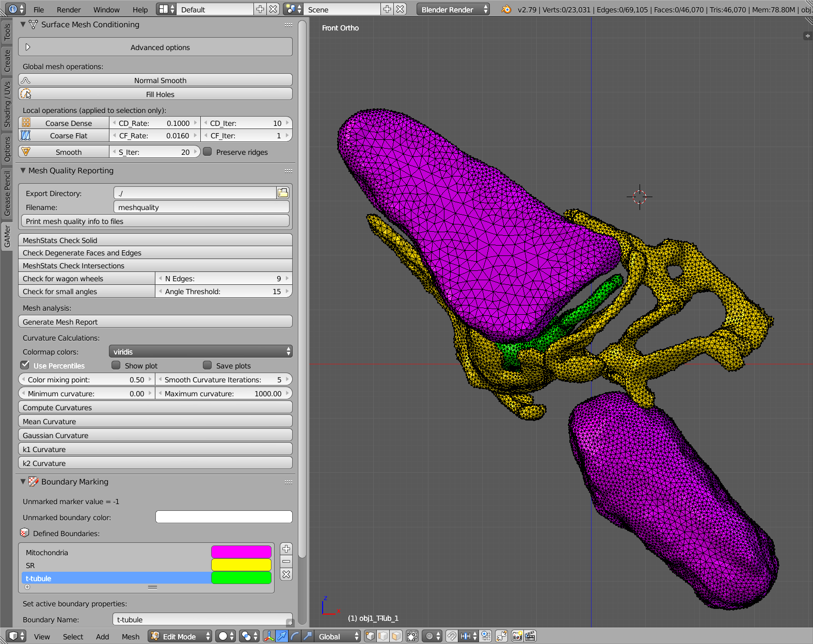Click the Filename input field
Viewport: 813px width, 644px height.
pyautogui.click(x=201, y=207)
